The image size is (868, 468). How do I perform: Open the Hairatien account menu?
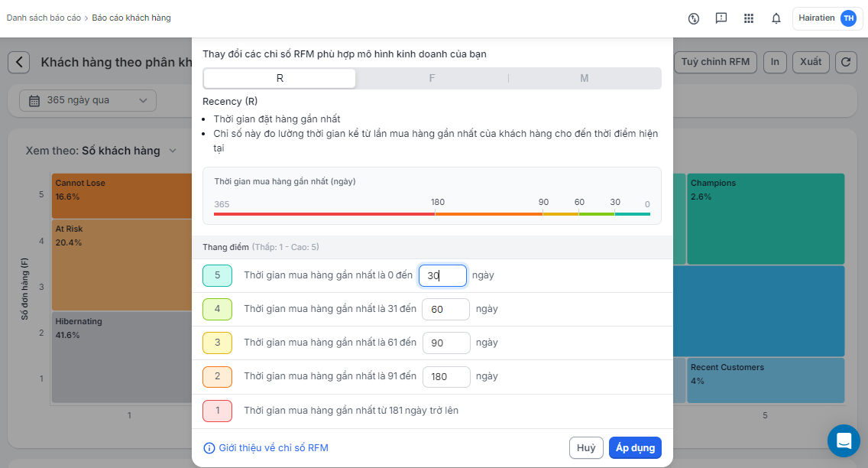click(827, 18)
